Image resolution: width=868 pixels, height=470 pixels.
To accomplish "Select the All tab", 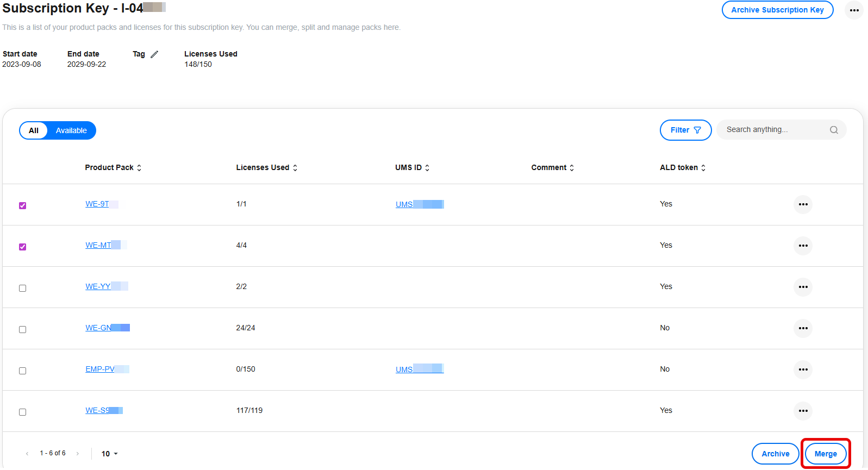I will [34, 131].
